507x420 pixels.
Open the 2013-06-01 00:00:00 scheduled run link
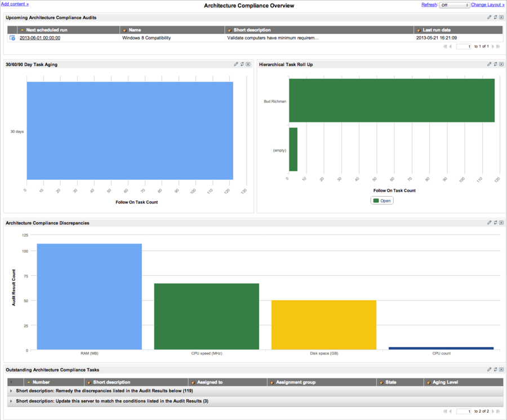pyautogui.click(x=40, y=38)
